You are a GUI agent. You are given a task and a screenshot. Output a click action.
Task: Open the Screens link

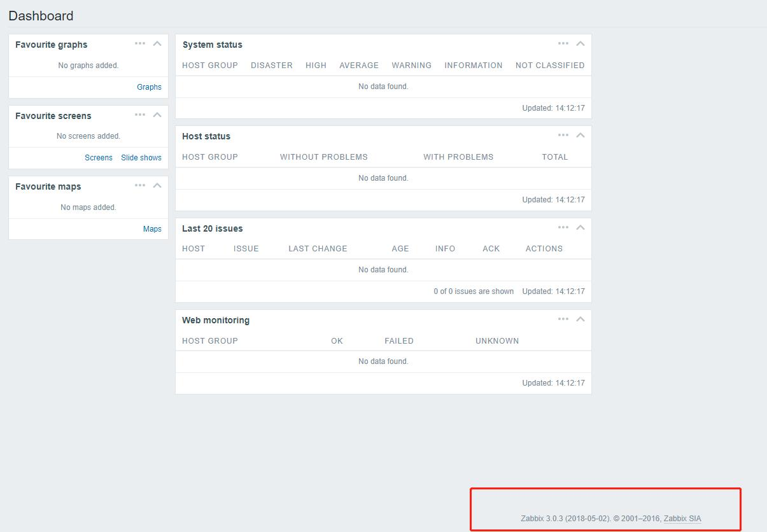coord(99,158)
